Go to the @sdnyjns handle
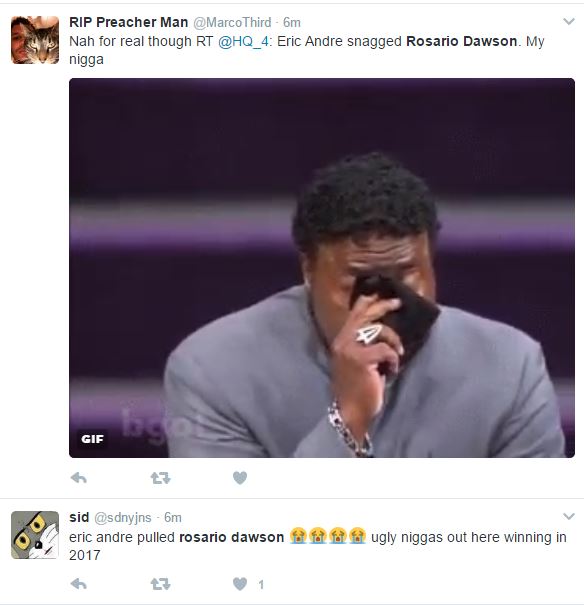Image resolution: width=584 pixels, height=605 pixels. point(123,517)
